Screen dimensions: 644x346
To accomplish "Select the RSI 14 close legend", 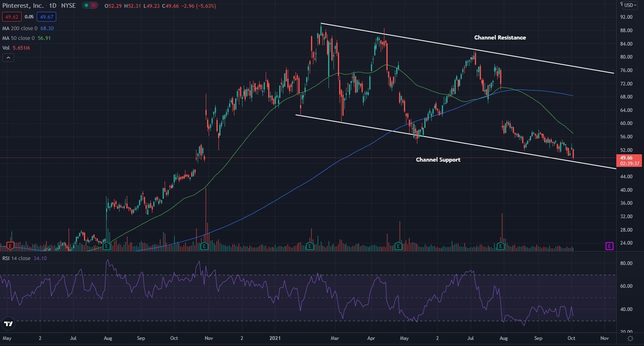I will click(x=16, y=258).
